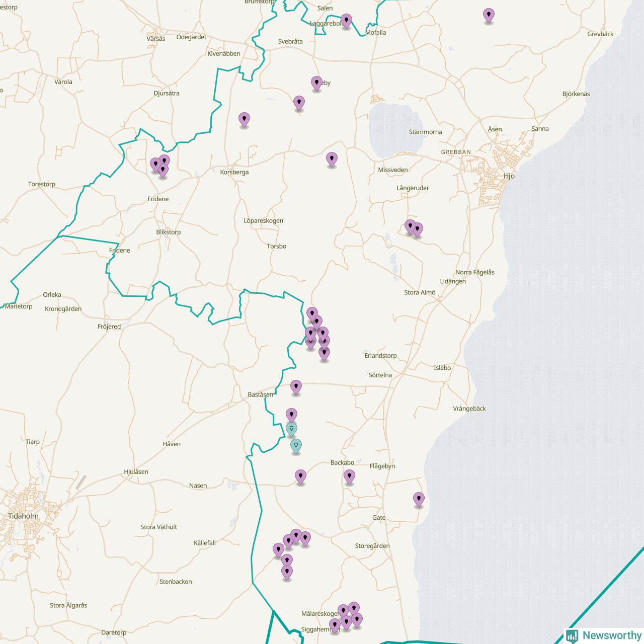Select the purple marker directly east of Baståsen
The image size is (644, 644).
click(x=296, y=387)
